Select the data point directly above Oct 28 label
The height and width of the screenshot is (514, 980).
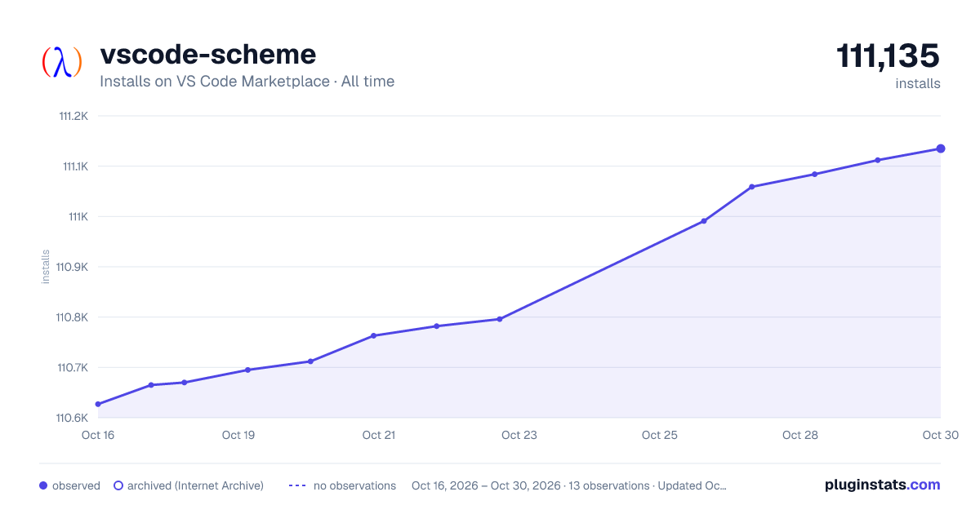click(x=815, y=174)
